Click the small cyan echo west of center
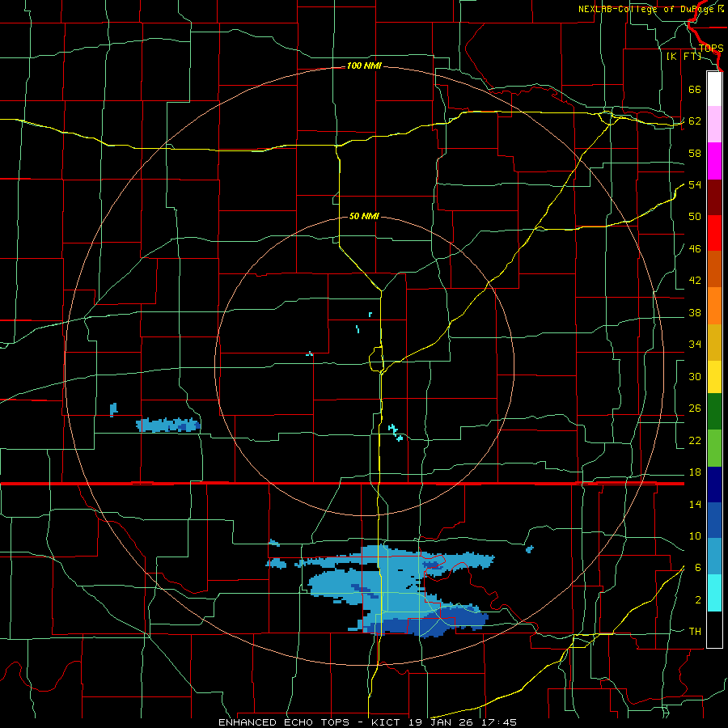 pos(310,354)
